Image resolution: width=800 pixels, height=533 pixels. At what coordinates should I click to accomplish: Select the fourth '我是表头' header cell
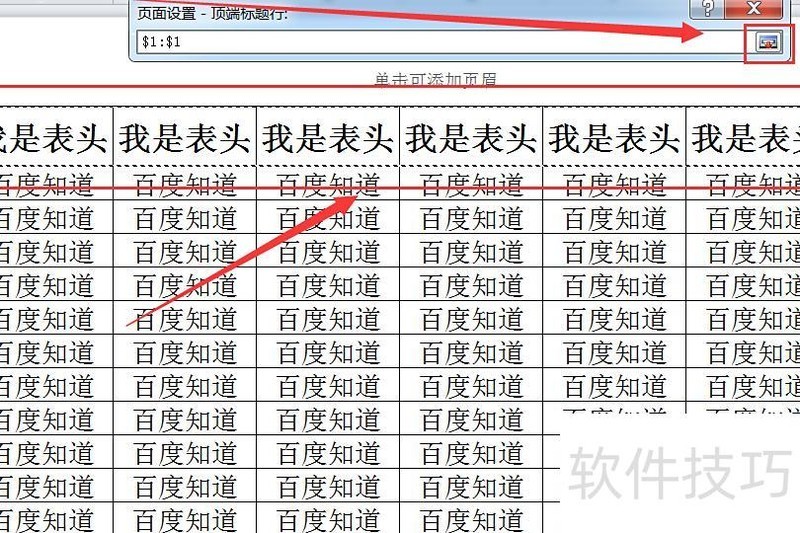pos(471,137)
